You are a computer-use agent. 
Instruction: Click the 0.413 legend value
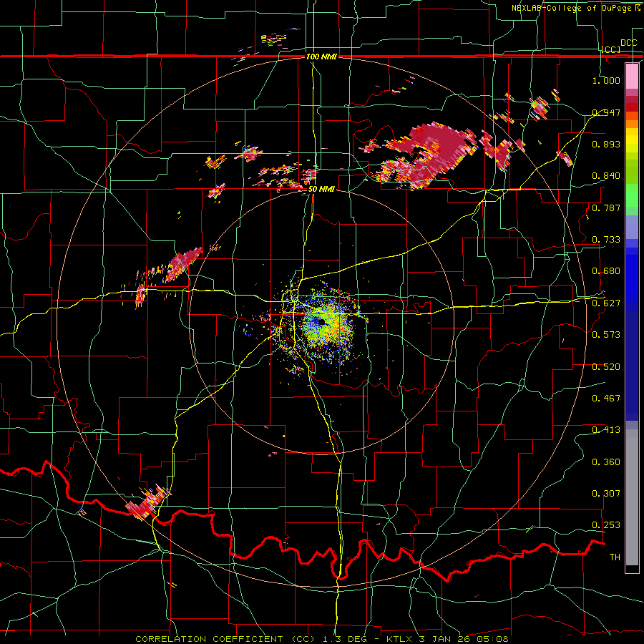pos(606,430)
